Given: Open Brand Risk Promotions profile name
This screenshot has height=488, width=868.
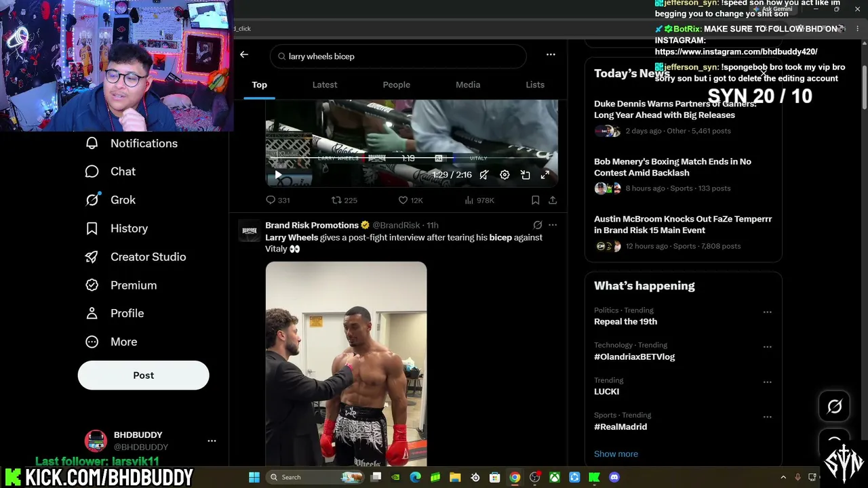Looking at the screenshot, I should click(312, 225).
